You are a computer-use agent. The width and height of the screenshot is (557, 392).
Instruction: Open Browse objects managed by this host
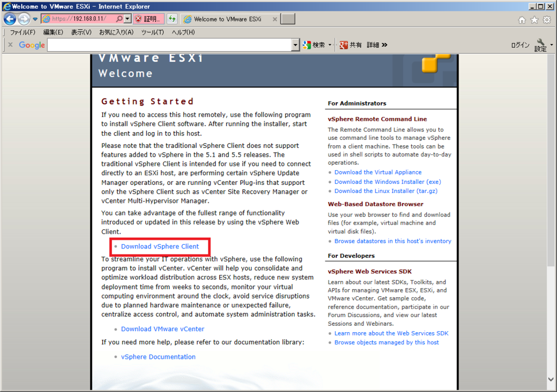point(387,343)
